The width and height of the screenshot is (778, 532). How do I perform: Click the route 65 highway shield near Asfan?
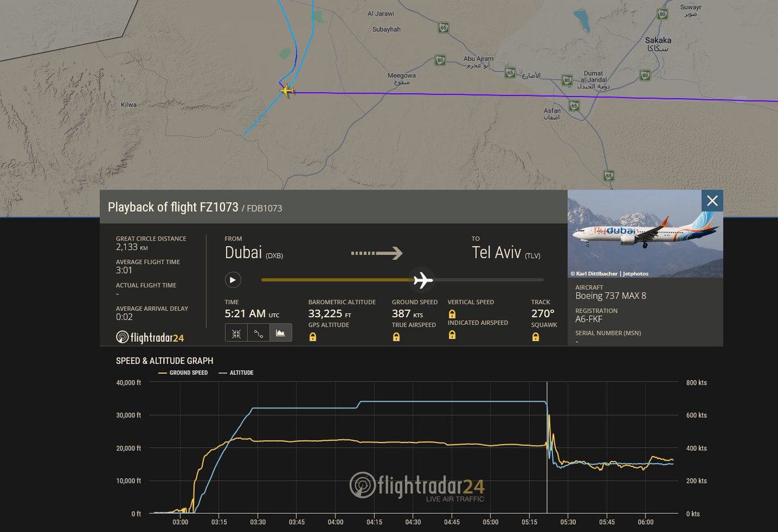pyautogui.click(x=574, y=105)
